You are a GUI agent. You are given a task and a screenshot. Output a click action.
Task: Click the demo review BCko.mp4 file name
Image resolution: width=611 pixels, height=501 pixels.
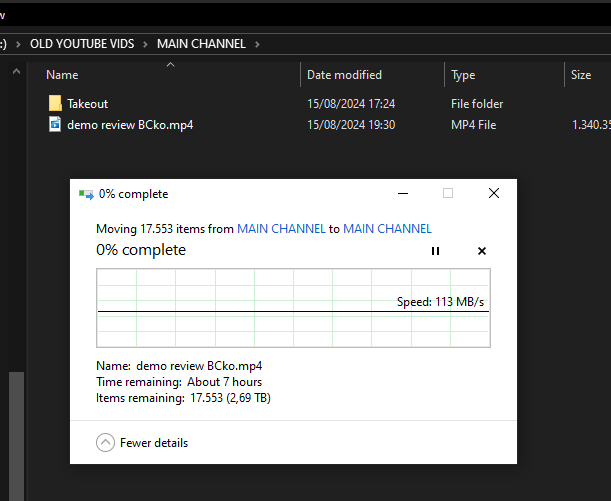[130, 125]
